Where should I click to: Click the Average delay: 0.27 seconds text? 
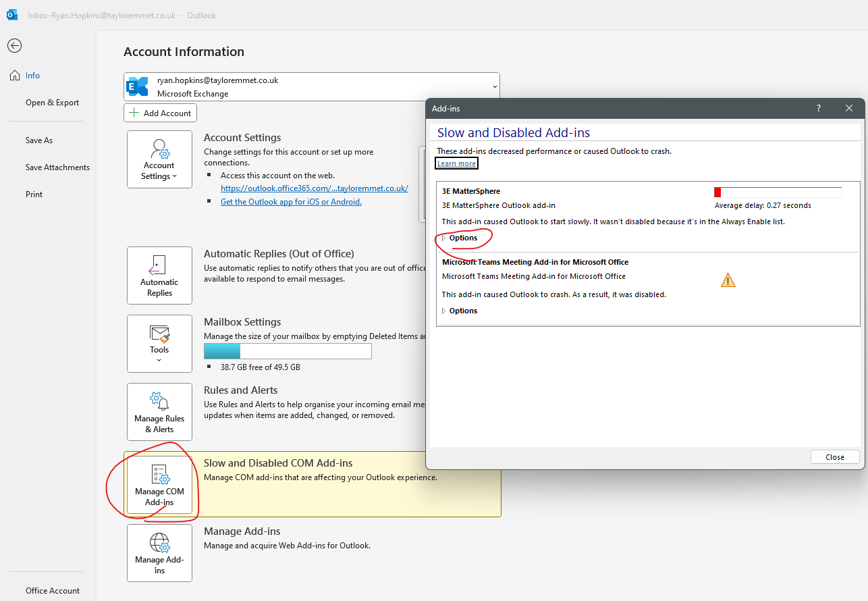[x=763, y=205]
